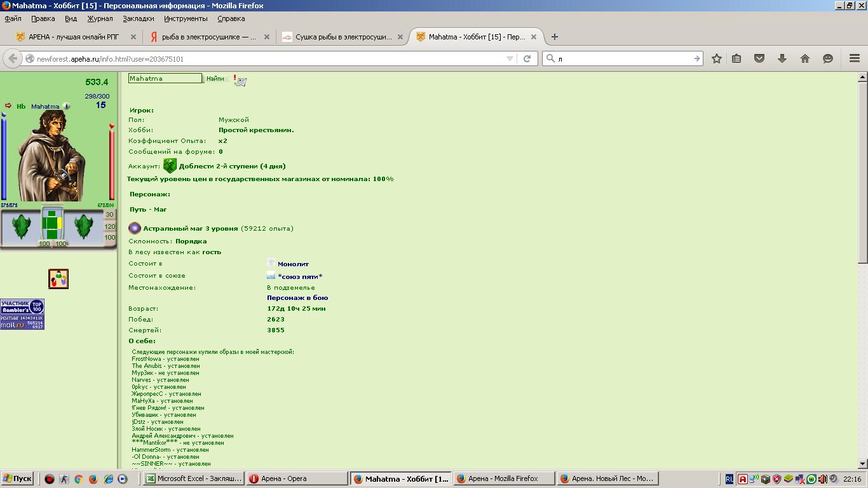Screen dimensions: 868x488
Task: Open the *союз пяти* alliance link
Action: point(300,276)
